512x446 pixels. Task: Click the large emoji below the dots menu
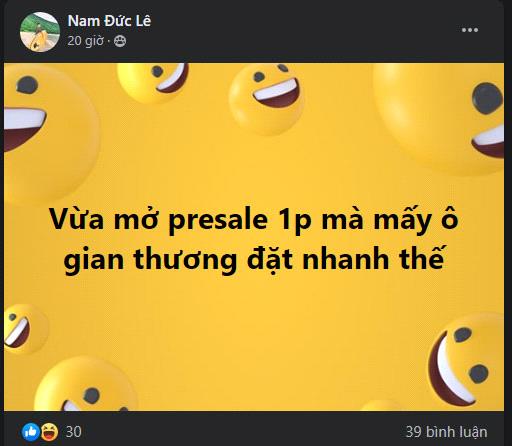[x=440, y=118]
